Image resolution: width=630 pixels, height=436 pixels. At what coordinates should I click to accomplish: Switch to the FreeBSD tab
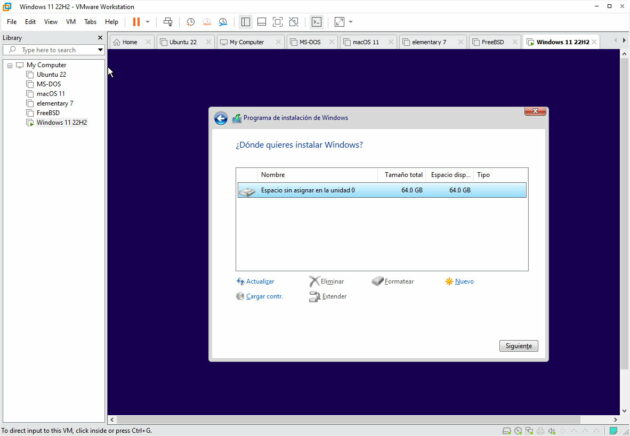click(x=492, y=42)
